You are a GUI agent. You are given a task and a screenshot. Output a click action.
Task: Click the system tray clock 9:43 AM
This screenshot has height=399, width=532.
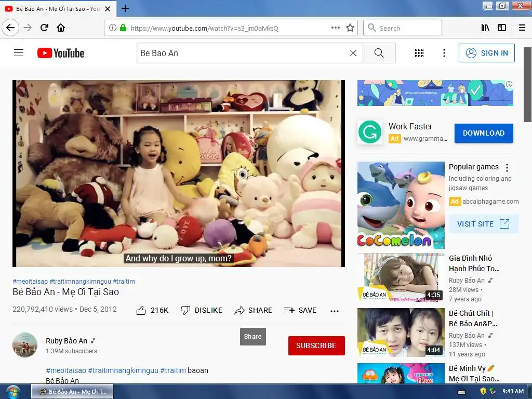[x=513, y=391]
